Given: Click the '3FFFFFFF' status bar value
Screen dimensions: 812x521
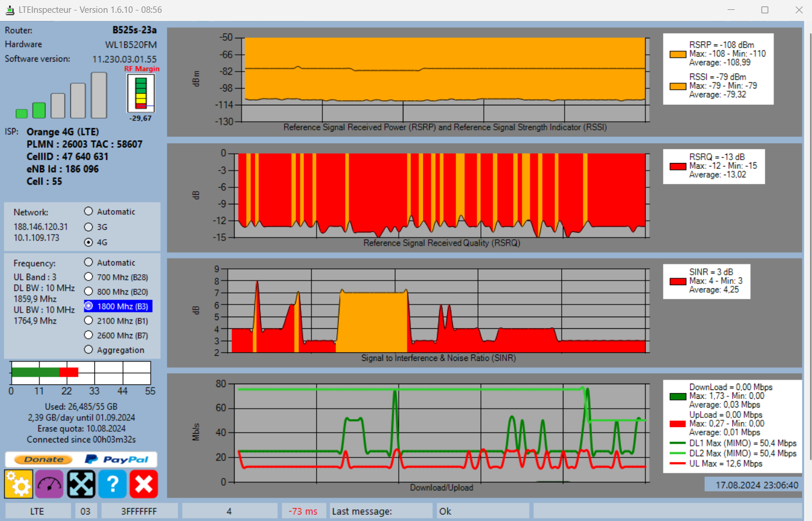Looking at the screenshot, I should (x=139, y=511).
